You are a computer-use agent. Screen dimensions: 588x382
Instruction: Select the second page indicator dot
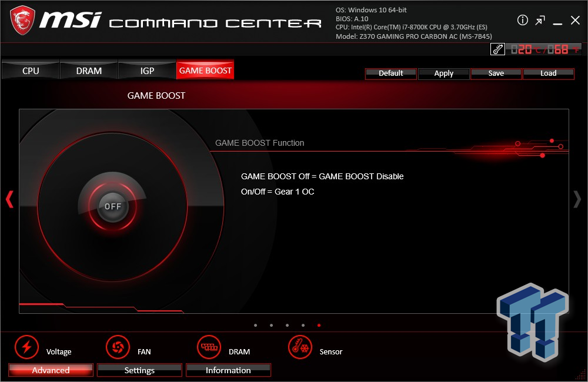[x=271, y=326]
